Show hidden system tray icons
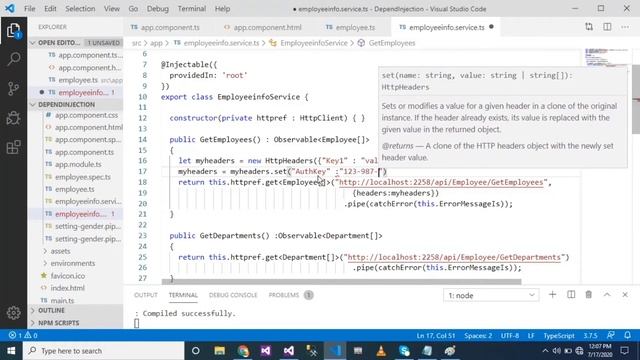Viewport: 640px width, 360px height. [545, 351]
